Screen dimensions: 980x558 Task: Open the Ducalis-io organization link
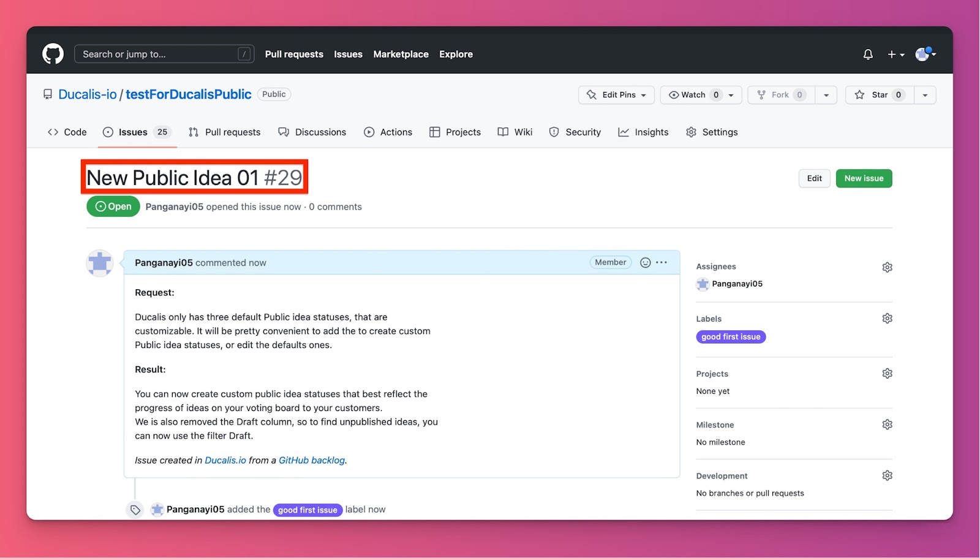coord(88,94)
